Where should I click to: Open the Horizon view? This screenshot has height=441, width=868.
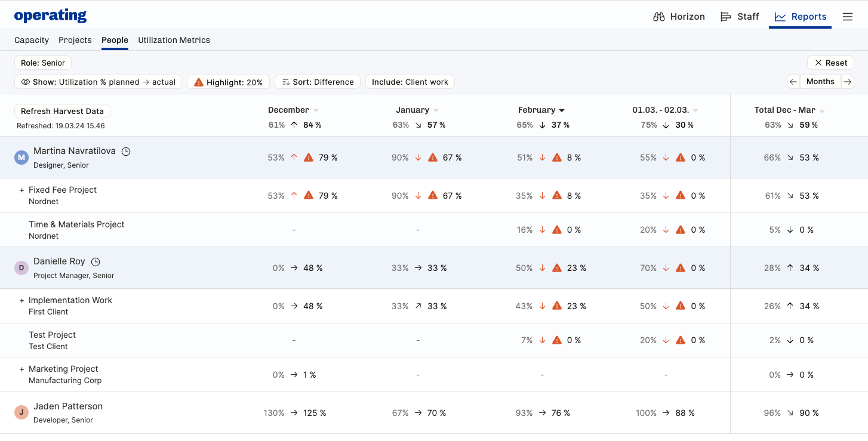[679, 17]
